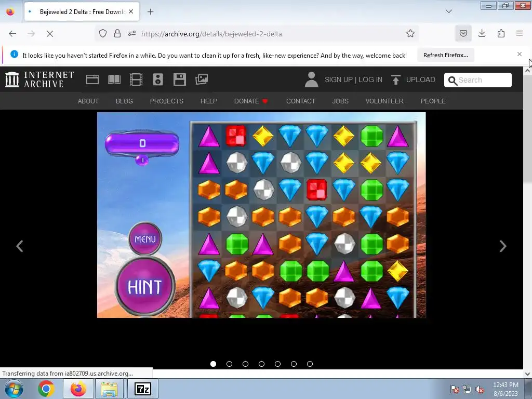This screenshot has height=399, width=532.
Task: Select the second carousel dot
Action: coord(229,364)
